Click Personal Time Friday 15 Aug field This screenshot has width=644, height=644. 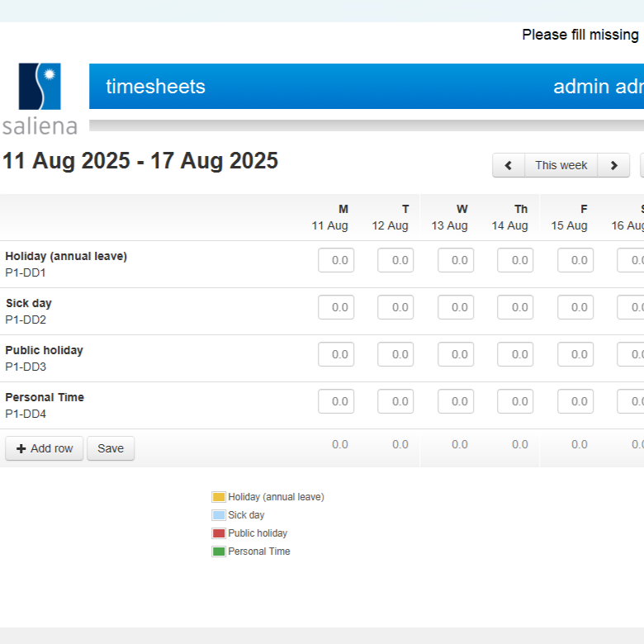click(575, 401)
